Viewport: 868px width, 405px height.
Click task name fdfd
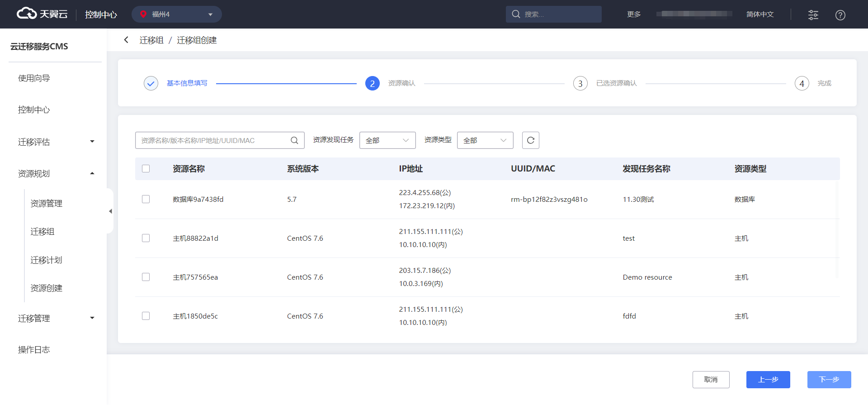coord(629,316)
